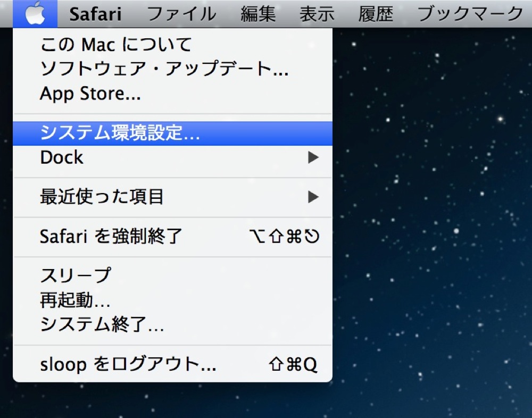
Task: Click the Apple logo menu icon
Action: (x=35, y=14)
